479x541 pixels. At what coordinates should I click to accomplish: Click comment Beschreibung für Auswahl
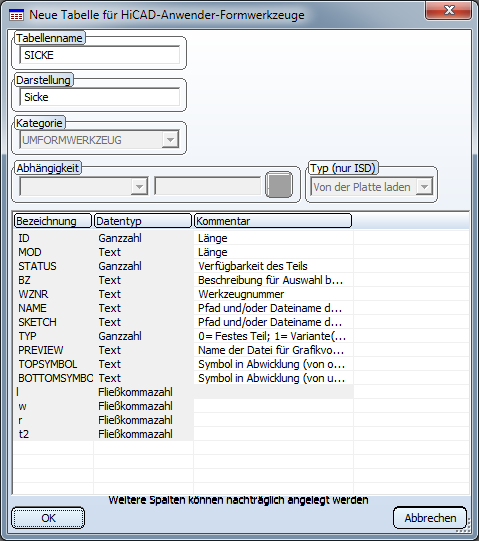pyautogui.click(x=271, y=280)
